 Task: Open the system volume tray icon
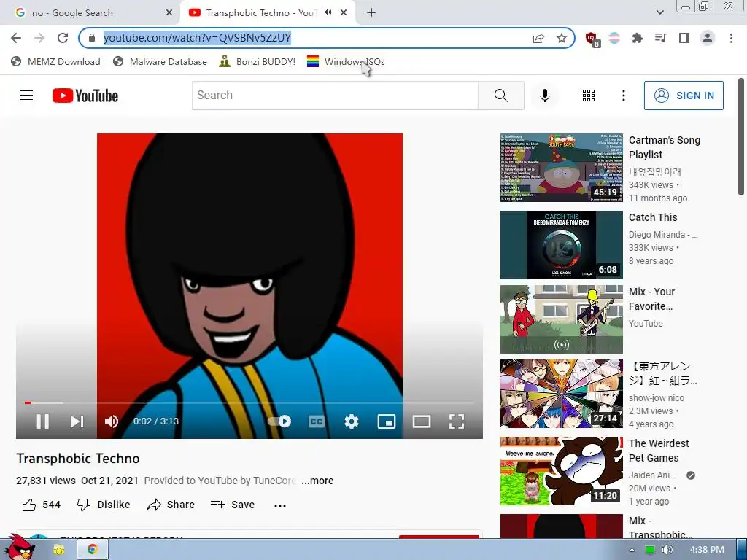tap(667, 550)
